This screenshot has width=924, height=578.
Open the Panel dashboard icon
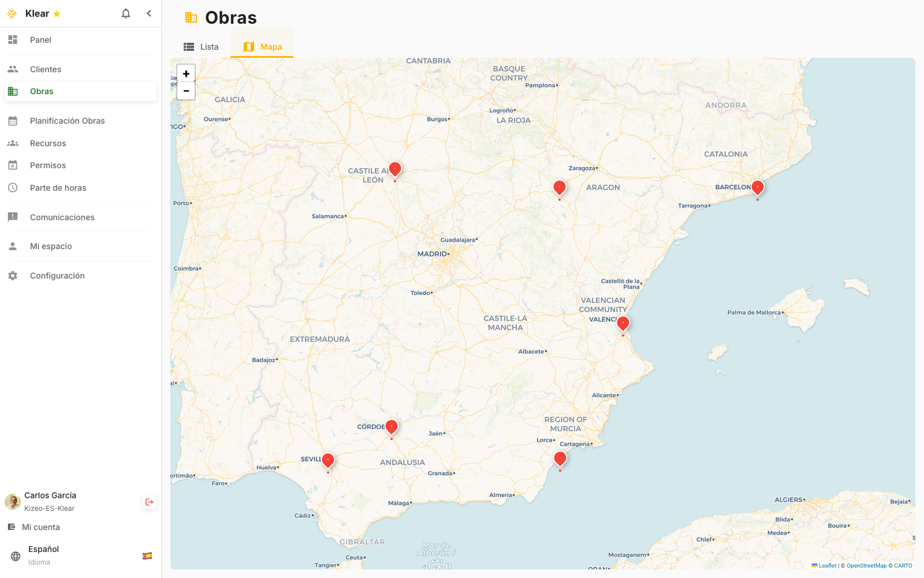tap(13, 40)
